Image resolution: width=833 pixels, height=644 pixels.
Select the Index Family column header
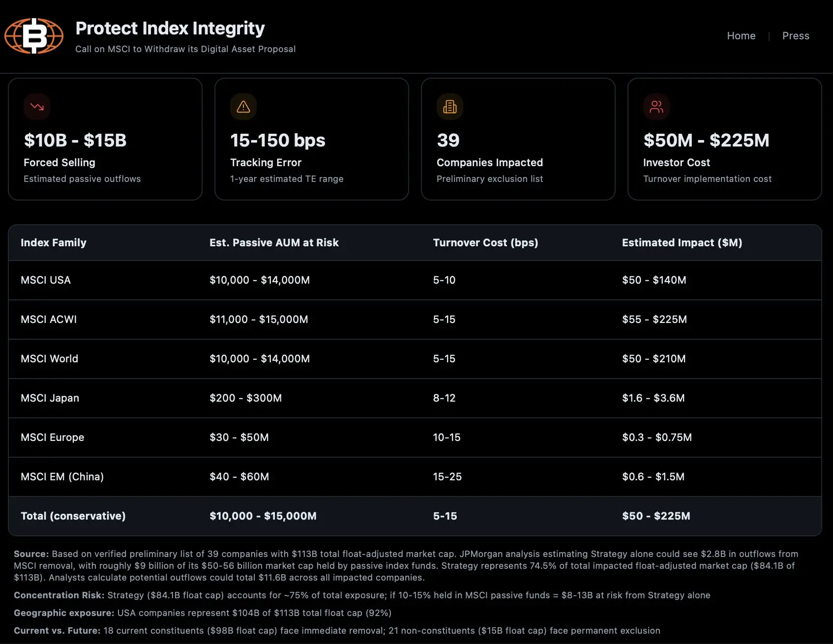click(x=54, y=242)
